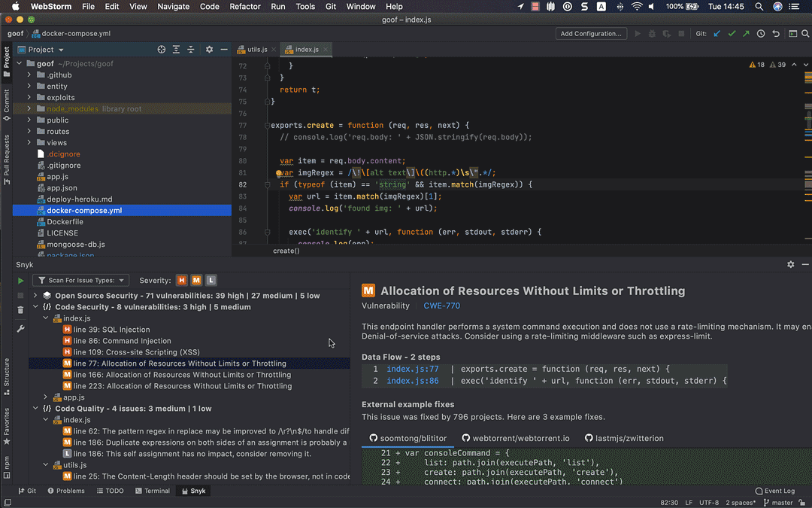Click Git update project blue arrow
The height and width of the screenshot is (508, 812).
click(717, 34)
